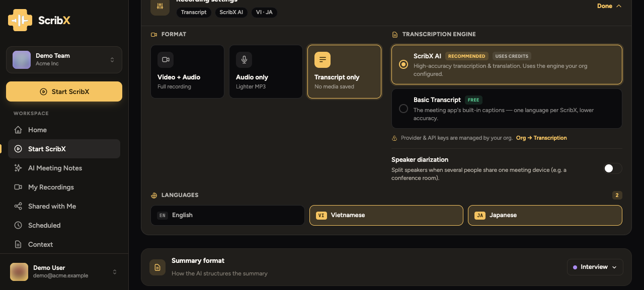Choose the Audio only format card
Screen dimensions: 644x290
[266, 71]
